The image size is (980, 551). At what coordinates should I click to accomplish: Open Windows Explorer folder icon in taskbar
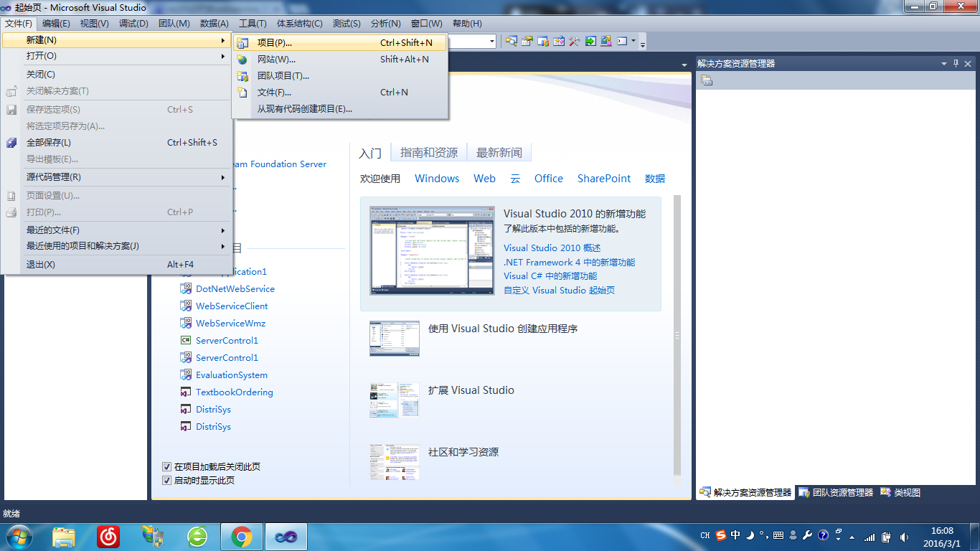click(x=64, y=536)
